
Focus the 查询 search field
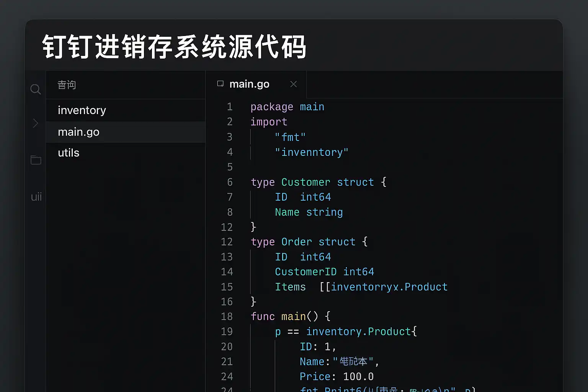click(126, 85)
